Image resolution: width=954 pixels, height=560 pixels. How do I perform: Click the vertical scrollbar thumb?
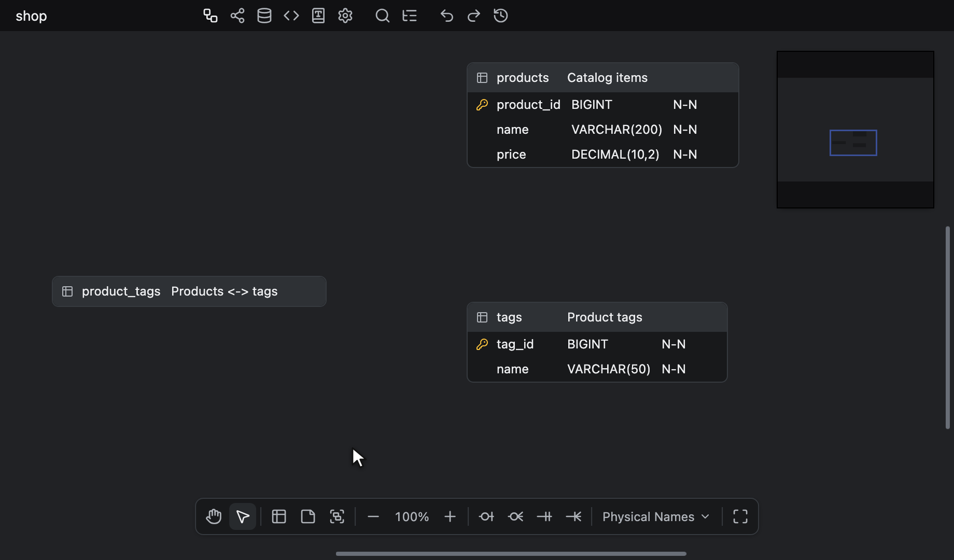click(948, 328)
